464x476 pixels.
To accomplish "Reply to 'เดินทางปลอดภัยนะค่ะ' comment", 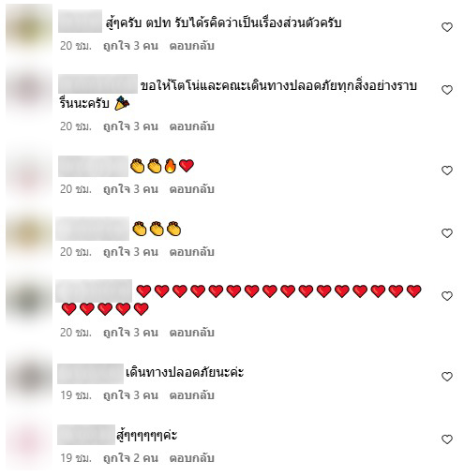I will (191, 395).
